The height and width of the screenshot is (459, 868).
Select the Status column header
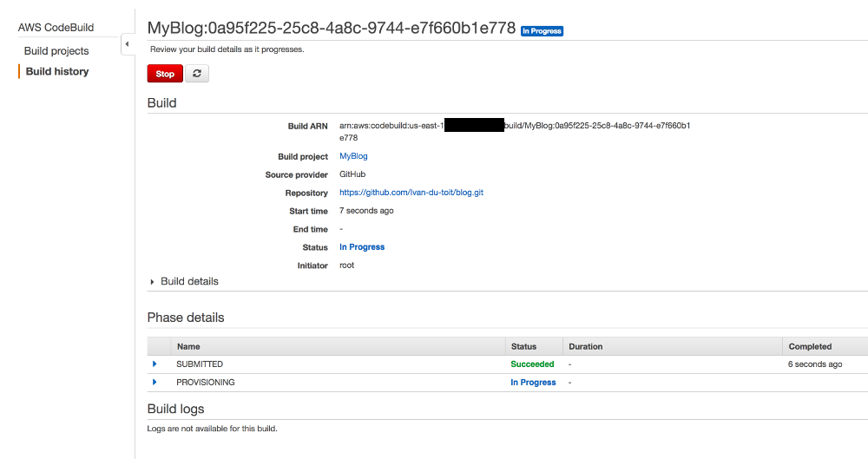pos(523,346)
